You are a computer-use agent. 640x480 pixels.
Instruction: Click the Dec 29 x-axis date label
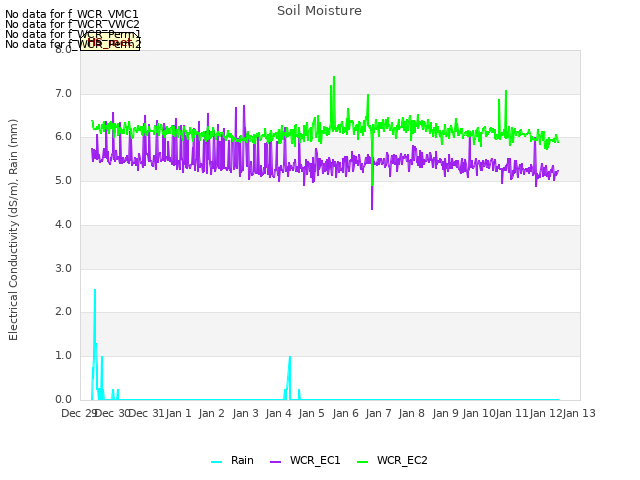79,413
